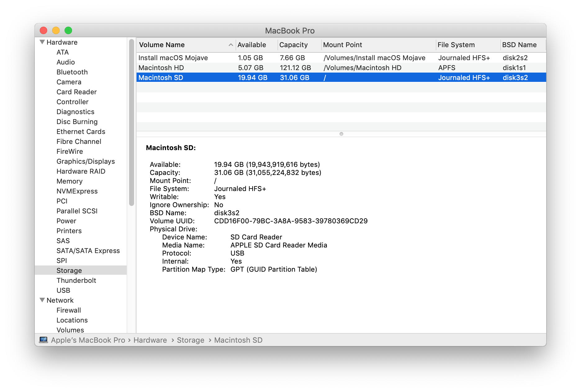This screenshot has height=392, width=581.
Task: Click the Volume UUID value text
Action: pyautogui.click(x=291, y=221)
